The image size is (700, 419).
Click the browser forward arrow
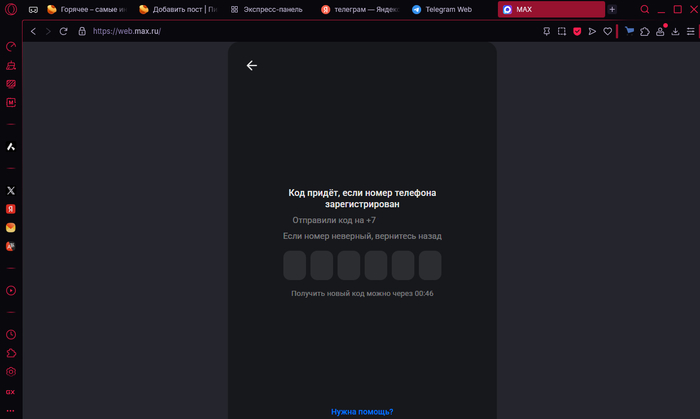[x=48, y=31]
